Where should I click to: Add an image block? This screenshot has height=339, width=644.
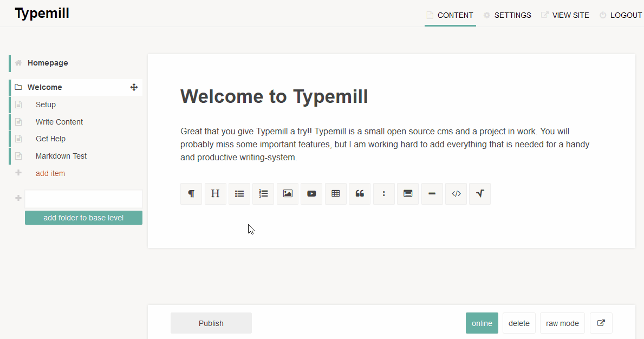tap(288, 194)
